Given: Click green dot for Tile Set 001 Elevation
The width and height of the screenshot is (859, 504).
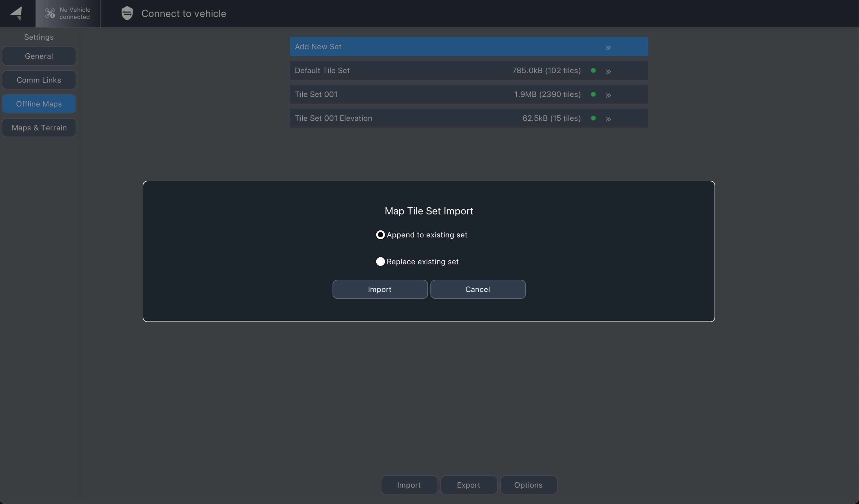Looking at the screenshot, I should [593, 118].
